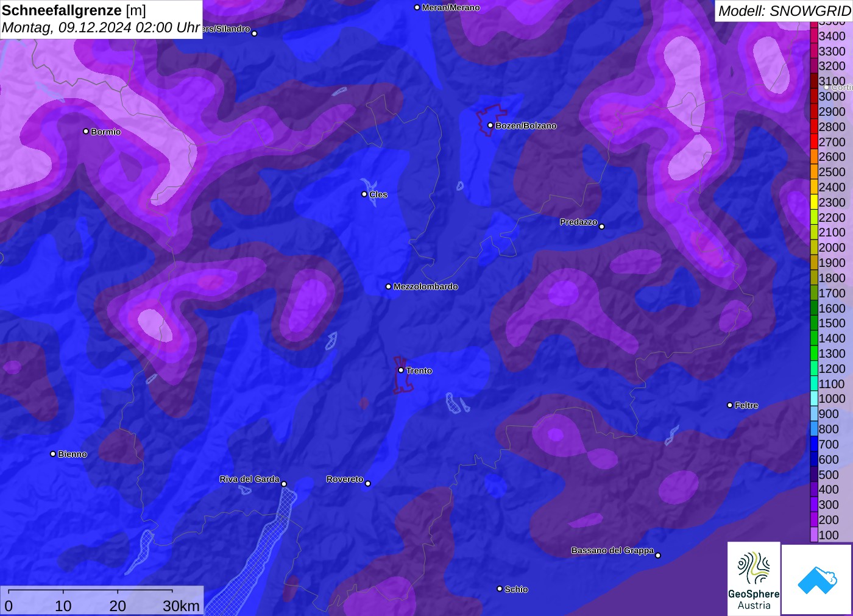Click the Silandro marker dot
The height and width of the screenshot is (616, 853).
[x=255, y=34]
